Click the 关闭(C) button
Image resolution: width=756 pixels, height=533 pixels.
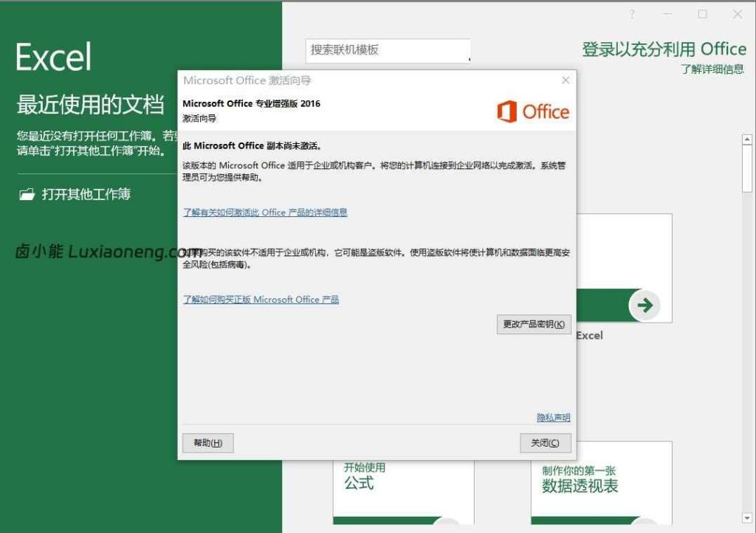point(546,443)
